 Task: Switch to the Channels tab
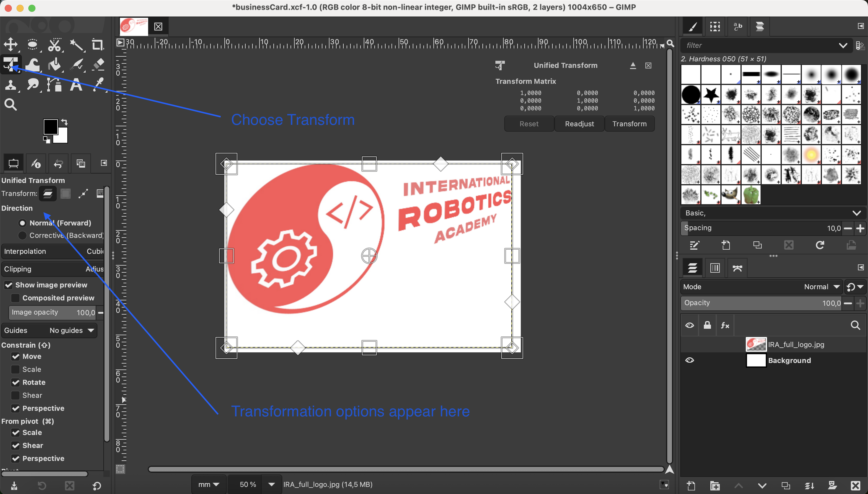[x=715, y=268]
